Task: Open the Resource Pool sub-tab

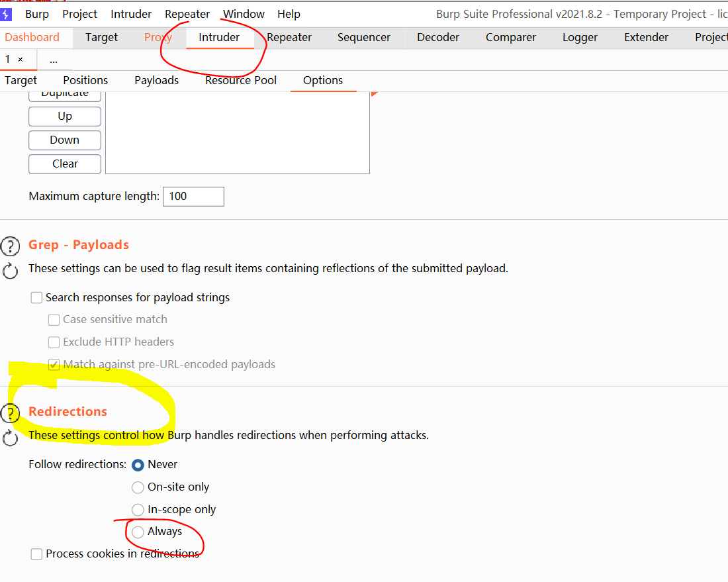Action: tap(241, 80)
